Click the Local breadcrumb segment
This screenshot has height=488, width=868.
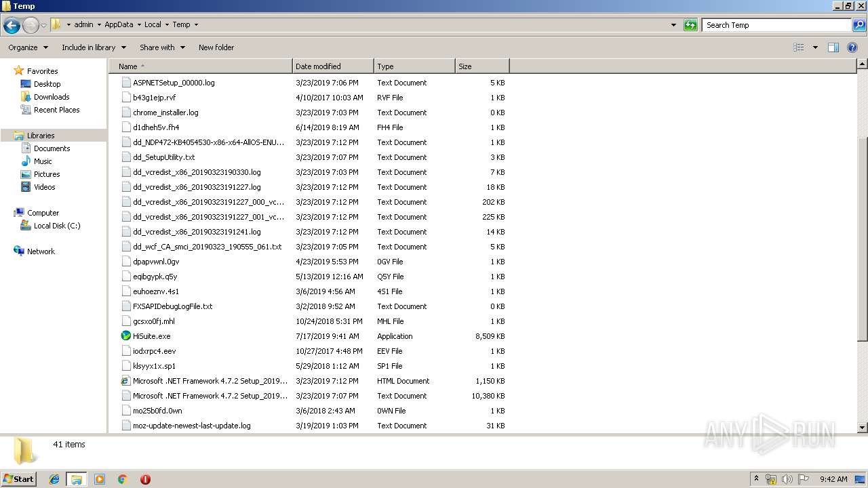click(x=153, y=24)
